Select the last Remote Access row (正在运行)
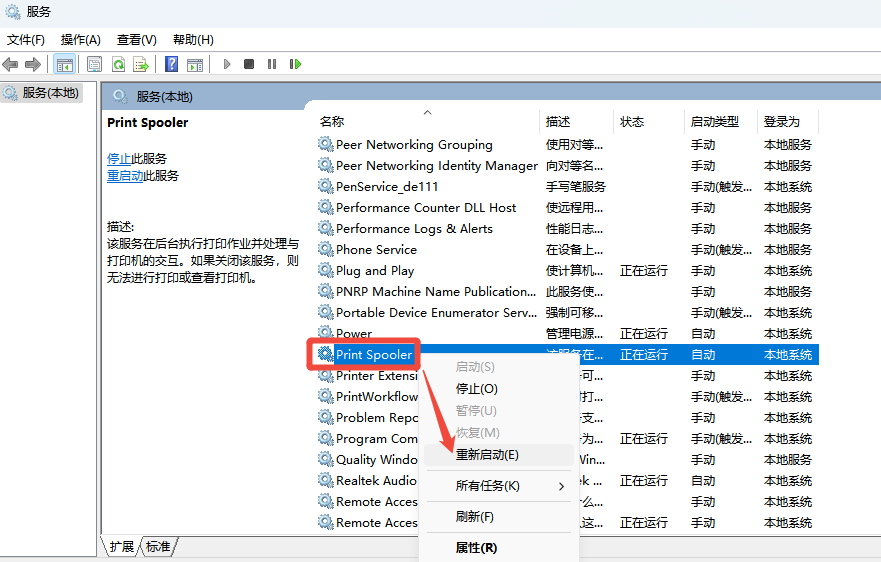881x562 pixels. [x=567, y=523]
